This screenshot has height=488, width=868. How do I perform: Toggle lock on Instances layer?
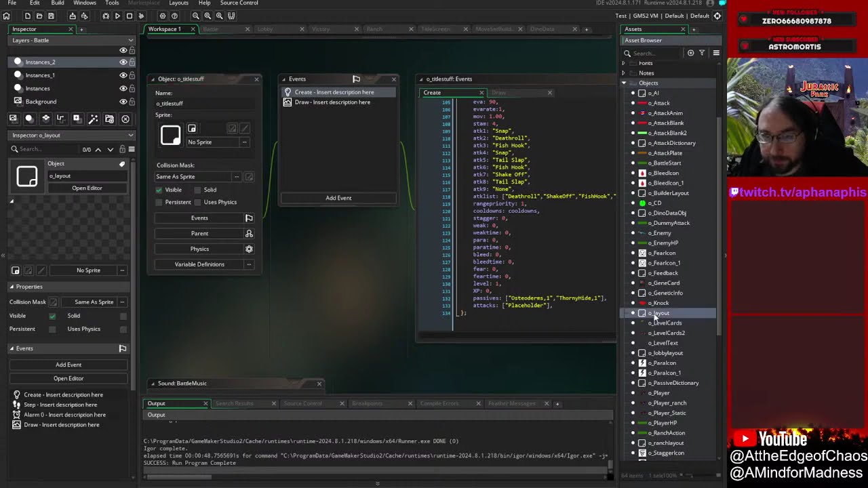tap(132, 88)
